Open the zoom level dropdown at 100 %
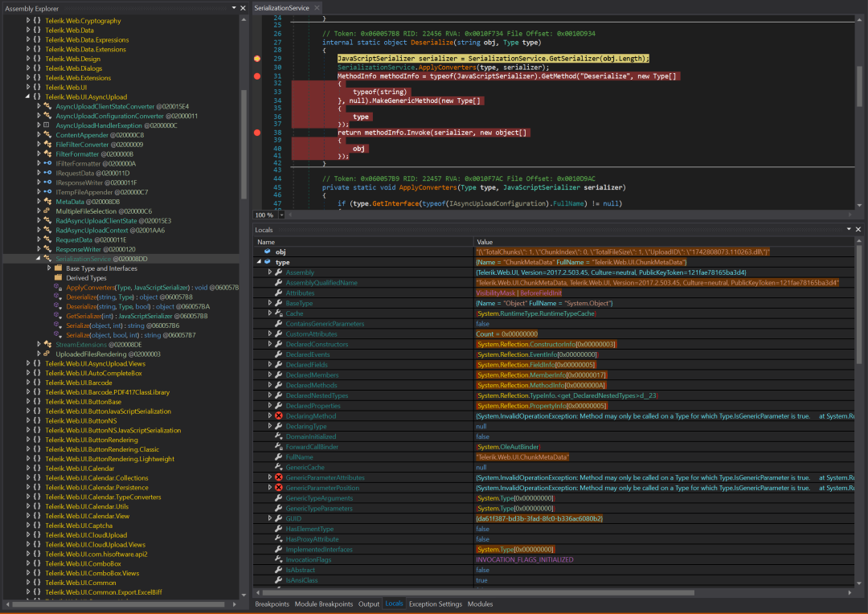The height and width of the screenshot is (614, 868). pyautogui.click(x=282, y=215)
